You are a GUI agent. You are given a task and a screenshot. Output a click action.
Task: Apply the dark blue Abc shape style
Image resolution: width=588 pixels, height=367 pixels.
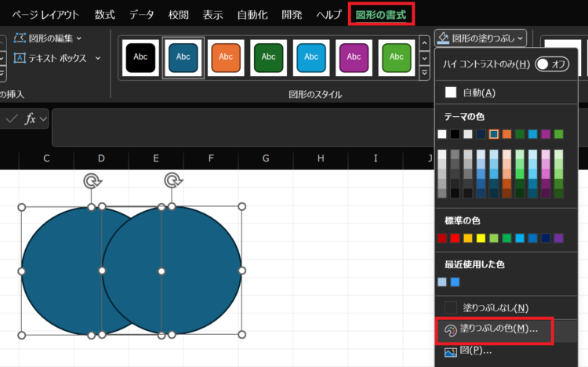[x=183, y=57]
